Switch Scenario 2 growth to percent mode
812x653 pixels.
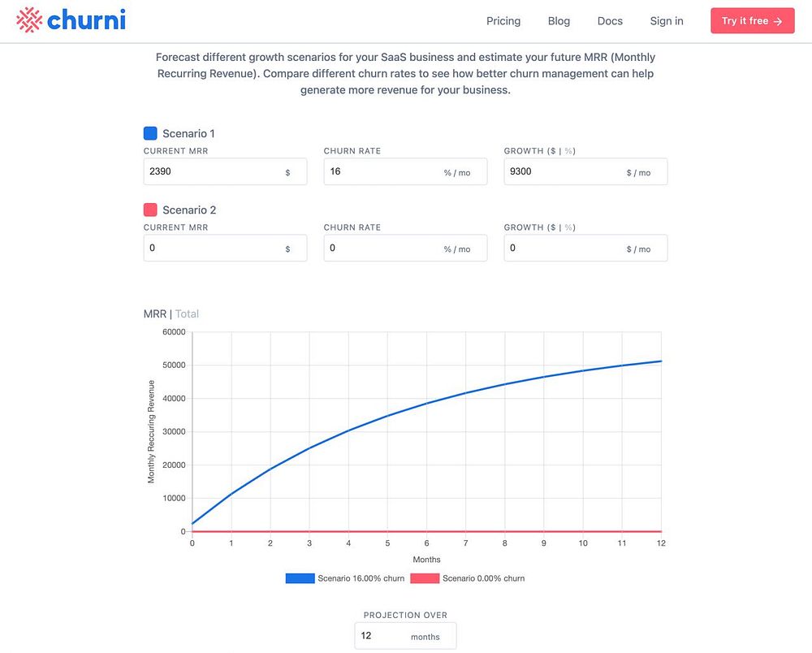coord(568,228)
